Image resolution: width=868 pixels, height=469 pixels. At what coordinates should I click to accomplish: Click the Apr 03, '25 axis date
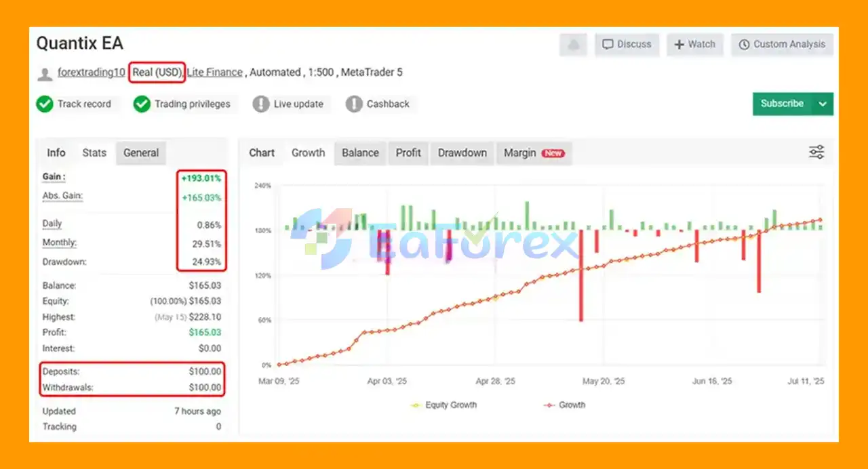tap(387, 382)
